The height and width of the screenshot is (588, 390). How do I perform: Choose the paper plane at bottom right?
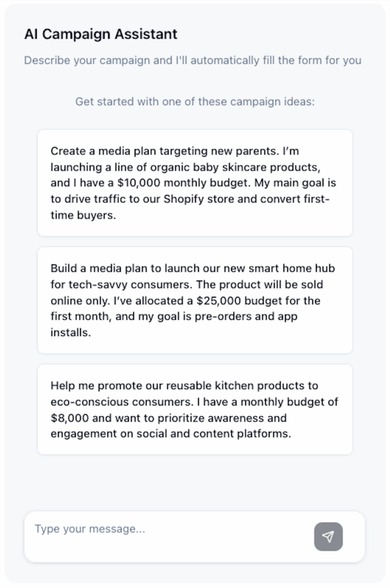tap(328, 536)
